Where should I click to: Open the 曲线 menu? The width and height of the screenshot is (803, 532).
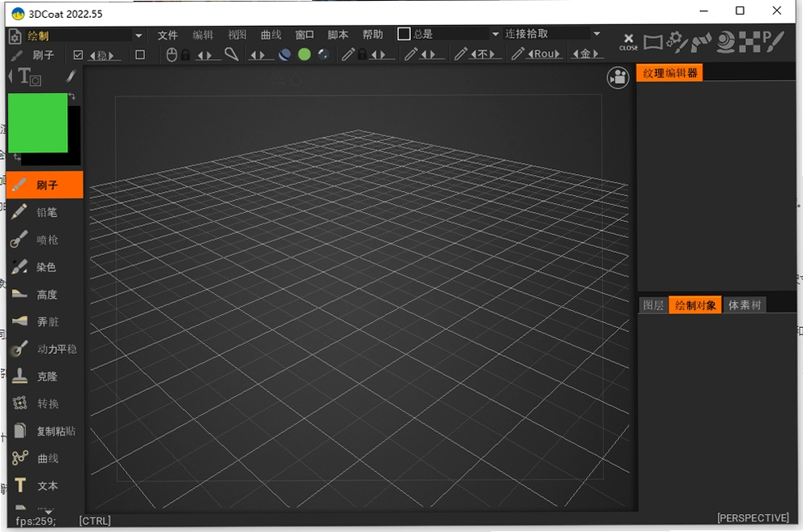[x=271, y=35]
